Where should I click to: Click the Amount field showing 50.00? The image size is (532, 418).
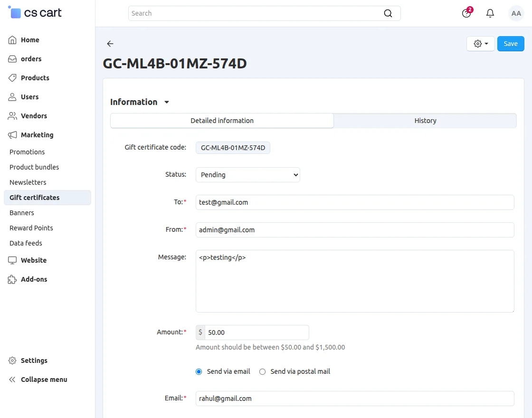[257, 332]
